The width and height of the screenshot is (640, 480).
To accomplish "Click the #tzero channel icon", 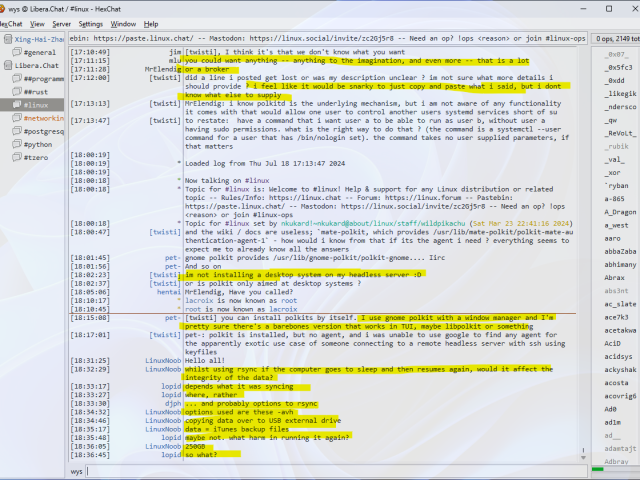I will 17,157.
